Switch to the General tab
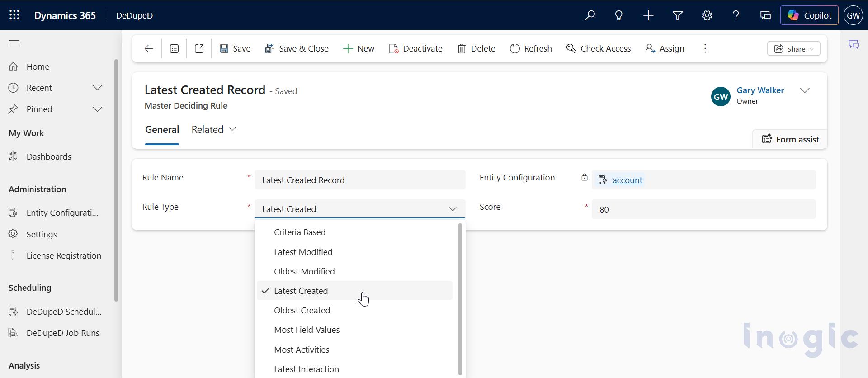868x378 pixels. 162,130
